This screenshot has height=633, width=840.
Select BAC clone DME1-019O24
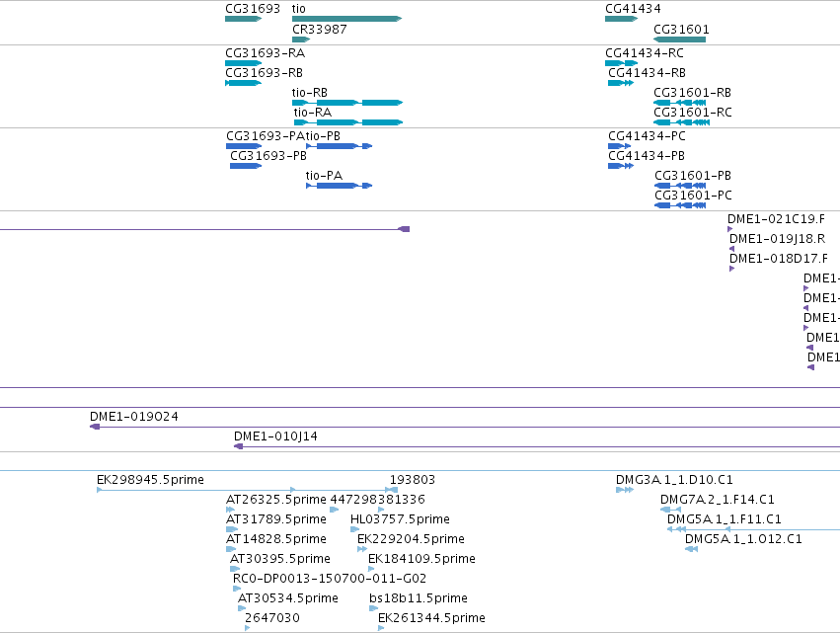[x=465, y=427]
